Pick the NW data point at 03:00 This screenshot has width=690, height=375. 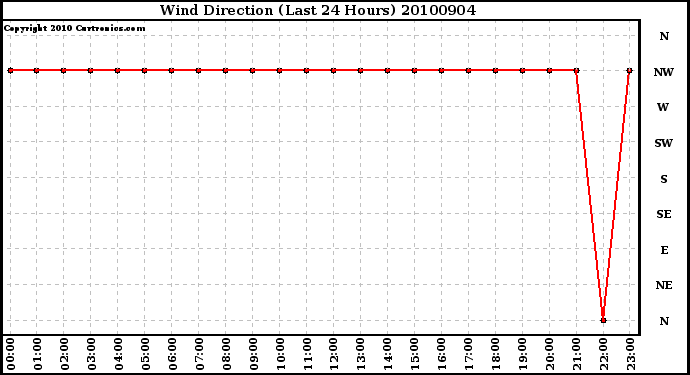click(x=90, y=70)
